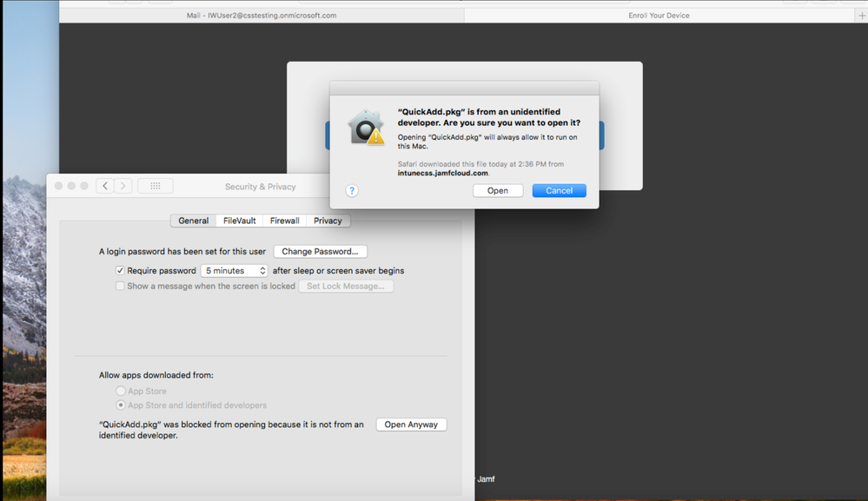The height and width of the screenshot is (501, 868).
Task: Click the Change Password button
Action: coord(320,252)
